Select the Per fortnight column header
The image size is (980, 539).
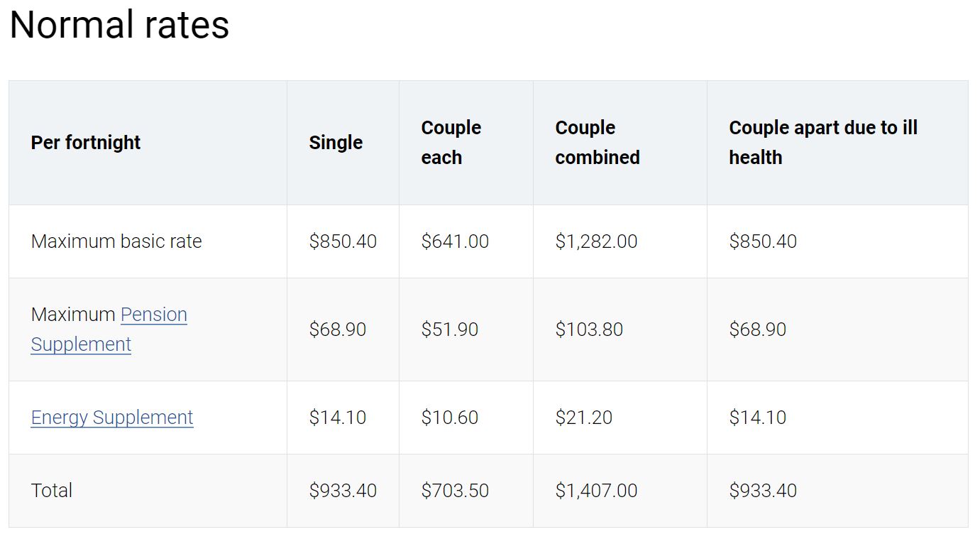(x=86, y=143)
